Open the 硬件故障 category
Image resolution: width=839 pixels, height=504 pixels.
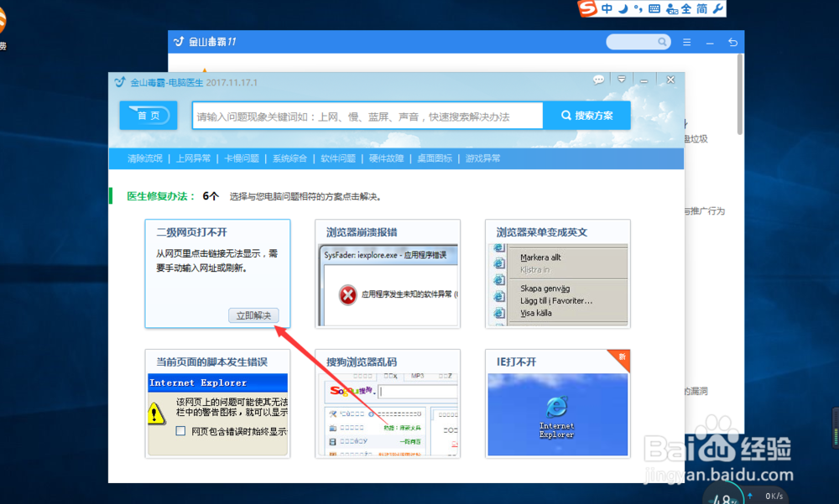[x=386, y=158]
